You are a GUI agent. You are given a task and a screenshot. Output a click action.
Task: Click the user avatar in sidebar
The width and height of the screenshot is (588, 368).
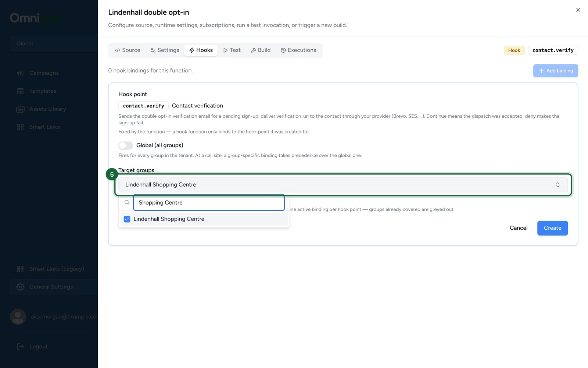(18, 317)
